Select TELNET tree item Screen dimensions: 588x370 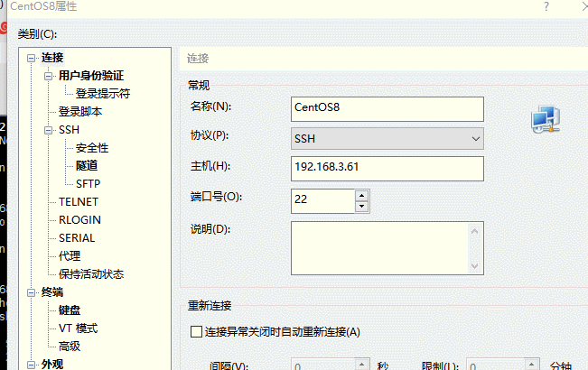[79, 202]
